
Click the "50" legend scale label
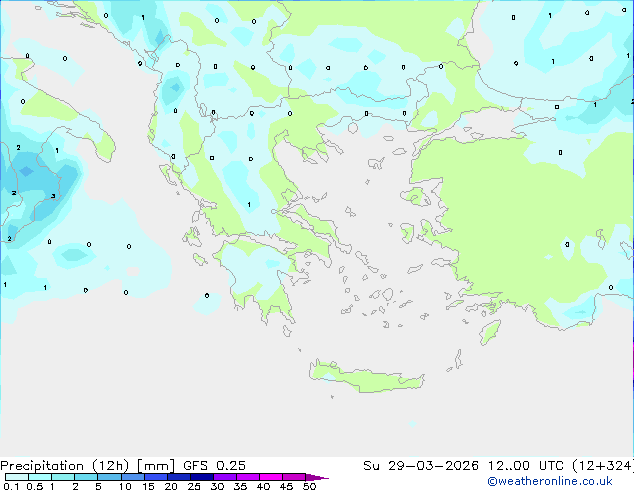point(309,486)
